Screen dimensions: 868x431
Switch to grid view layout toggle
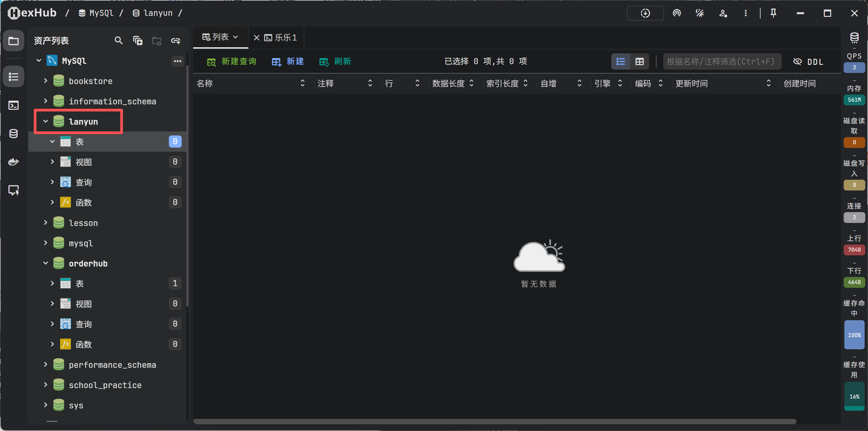click(x=639, y=62)
